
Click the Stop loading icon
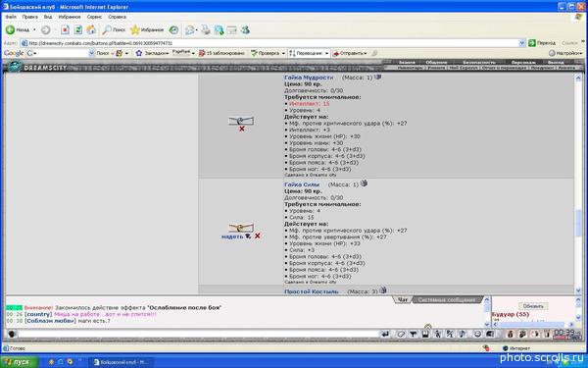[66, 29]
